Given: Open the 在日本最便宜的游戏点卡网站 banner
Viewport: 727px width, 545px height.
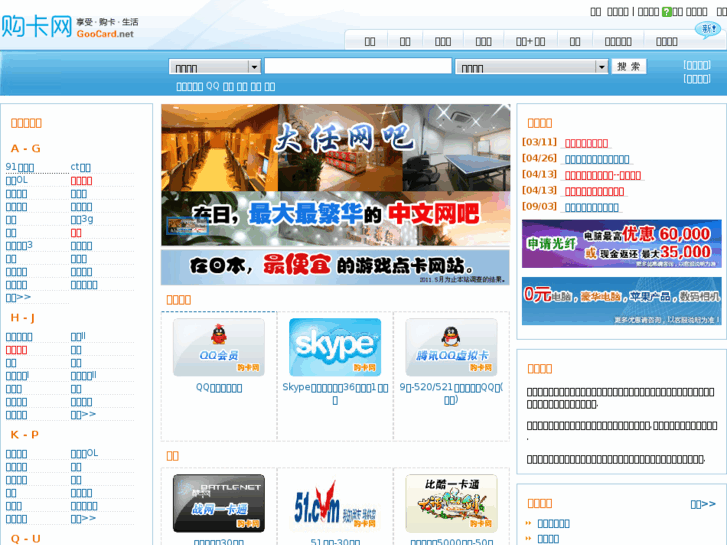Looking at the screenshot, I should coord(335,267).
